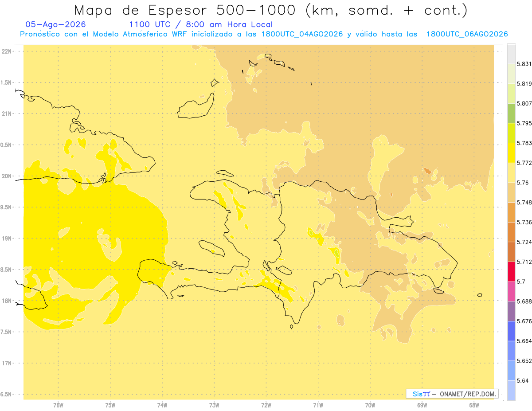This screenshot has width=532, height=411.
Task: Click the latitude label "20N"
Action: coord(6,176)
